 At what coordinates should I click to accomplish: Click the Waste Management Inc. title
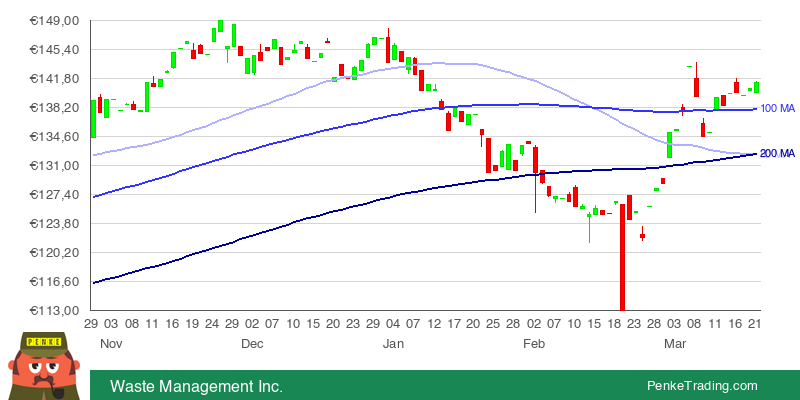[196, 386]
